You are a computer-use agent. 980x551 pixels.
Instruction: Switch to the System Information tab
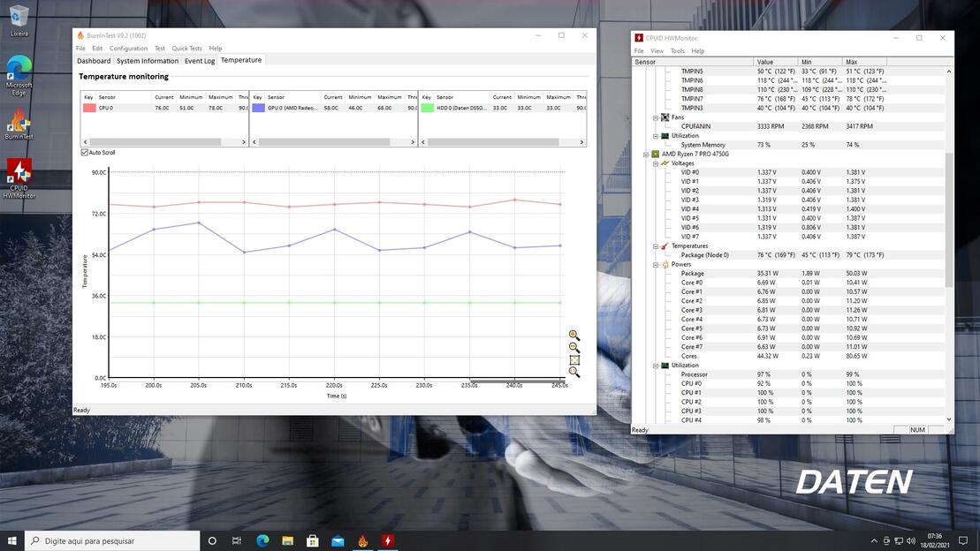(148, 61)
